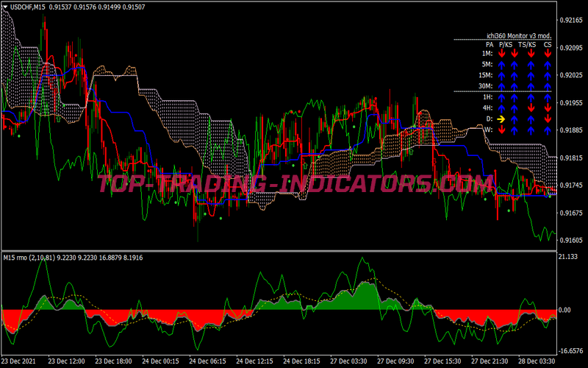Click the blue PA arrow in 15M row

[x=501, y=76]
